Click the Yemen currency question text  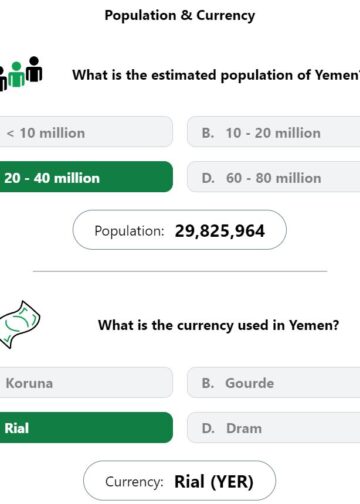click(x=218, y=325)
